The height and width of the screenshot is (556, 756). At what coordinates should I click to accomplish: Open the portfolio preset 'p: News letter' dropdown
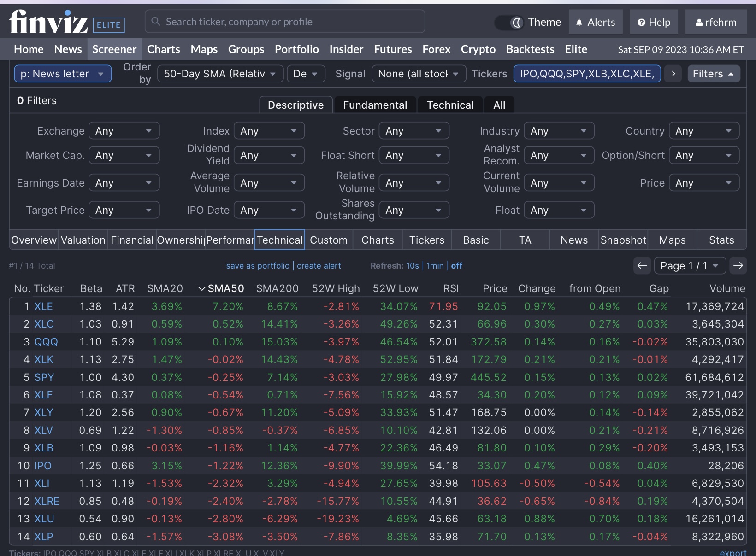(63, 74)
